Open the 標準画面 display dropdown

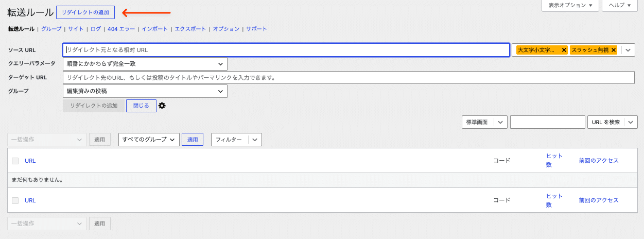pos(484,122)
